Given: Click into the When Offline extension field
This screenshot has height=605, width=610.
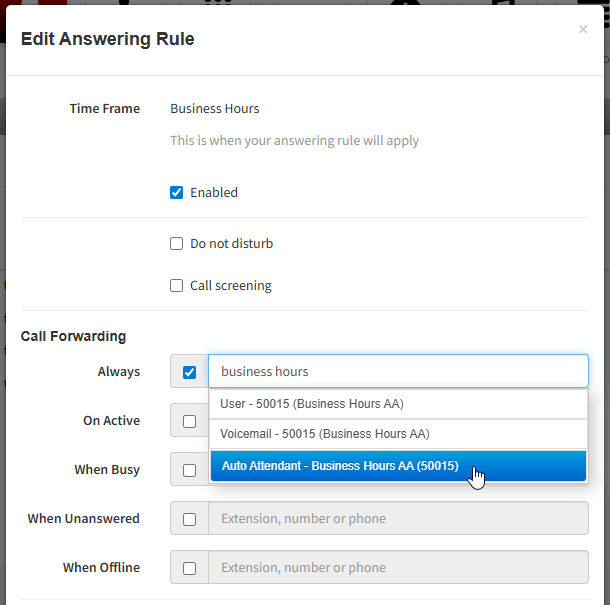Looking at the screenshot, I should pyautogui.click(x=398, y=567).
